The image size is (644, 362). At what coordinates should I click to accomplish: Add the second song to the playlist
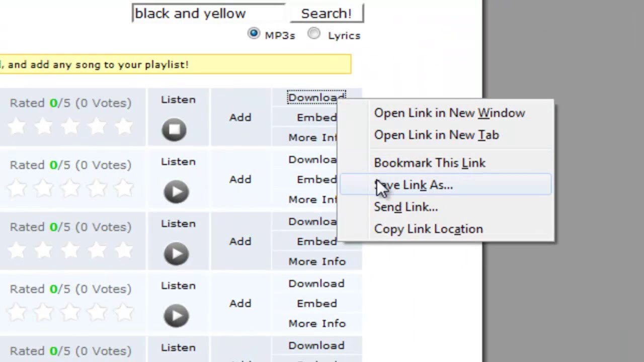click(x=240, y=179)
